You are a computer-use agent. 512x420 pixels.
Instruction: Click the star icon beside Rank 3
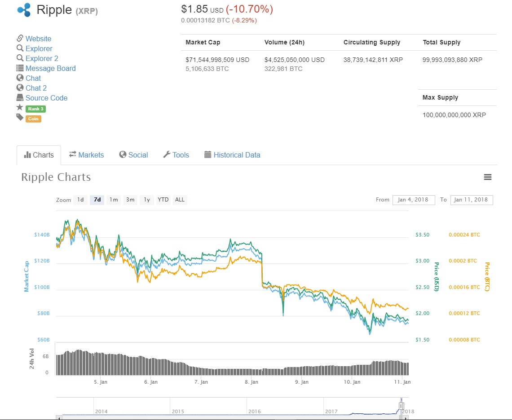coord(20,107)
